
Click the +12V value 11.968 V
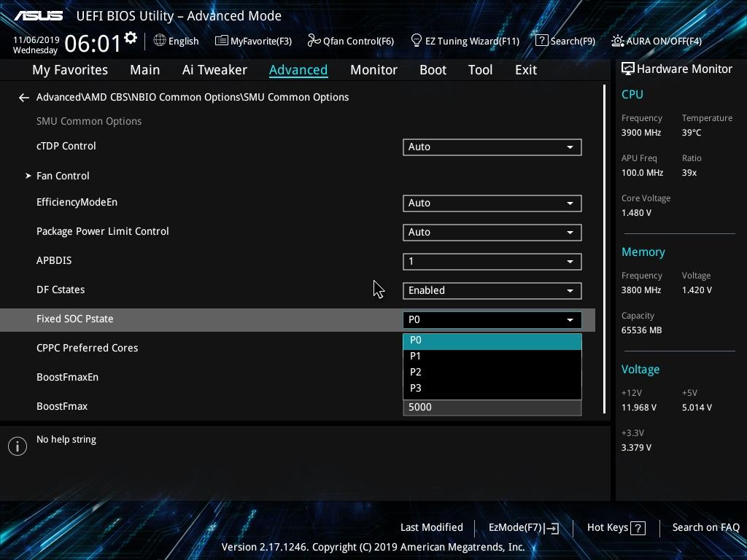click(639, 408)
